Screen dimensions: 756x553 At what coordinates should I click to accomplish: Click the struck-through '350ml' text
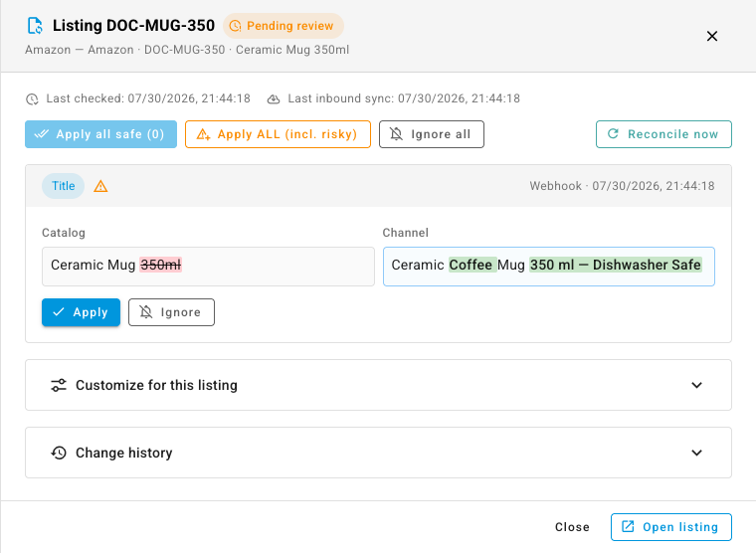pyautogui.click(x=160, y=265)
